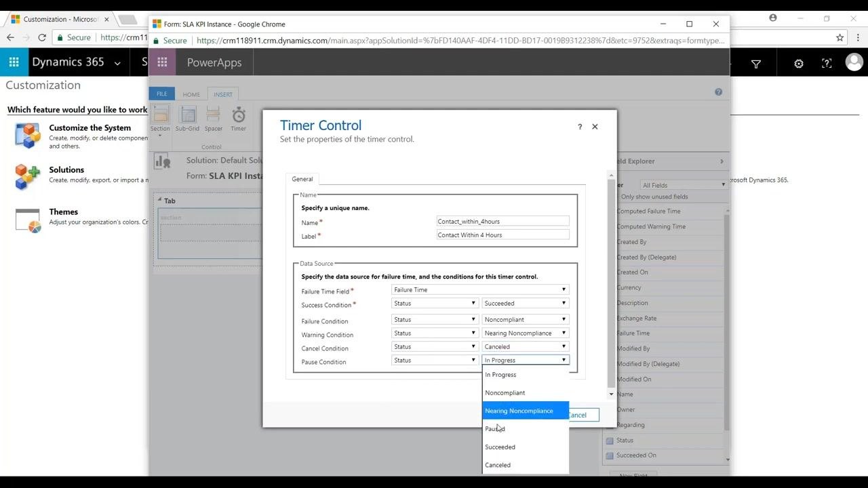Open the All Fields filter dropdown
868x488 pixels.
click(x=683, y=185)
